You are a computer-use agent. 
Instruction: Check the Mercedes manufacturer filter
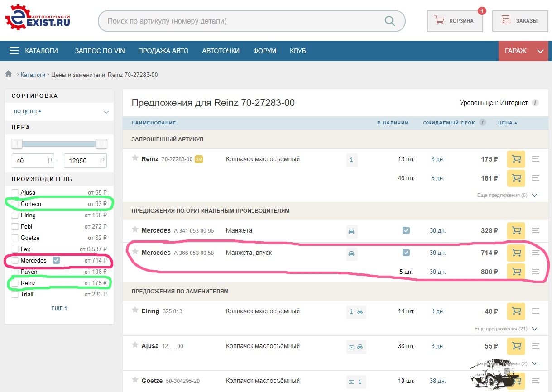click(x=15, y=261)
